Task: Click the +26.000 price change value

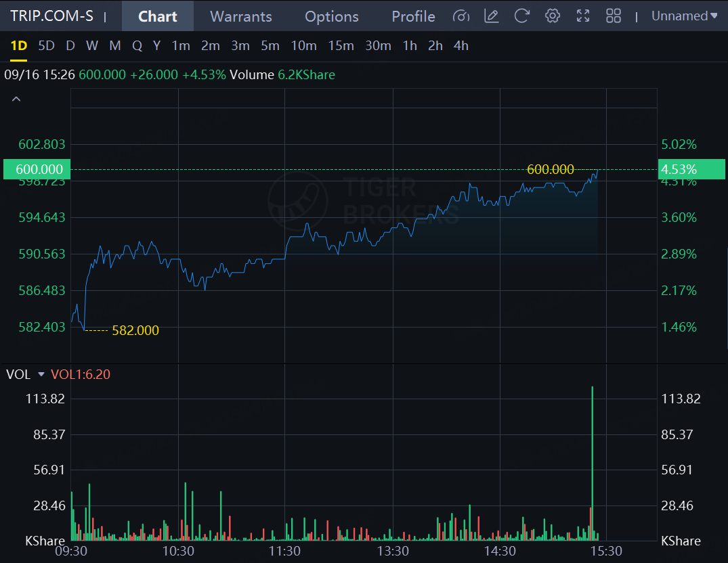Action: pos(154,74)
